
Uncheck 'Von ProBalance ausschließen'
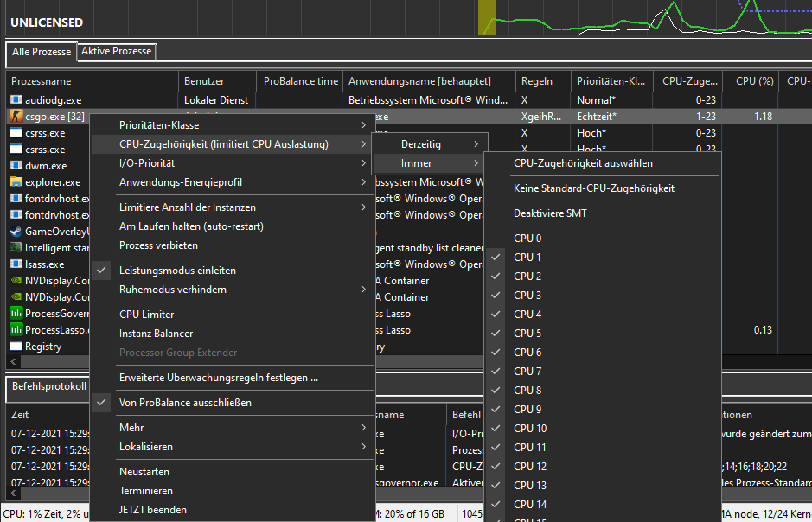point(185,403)
